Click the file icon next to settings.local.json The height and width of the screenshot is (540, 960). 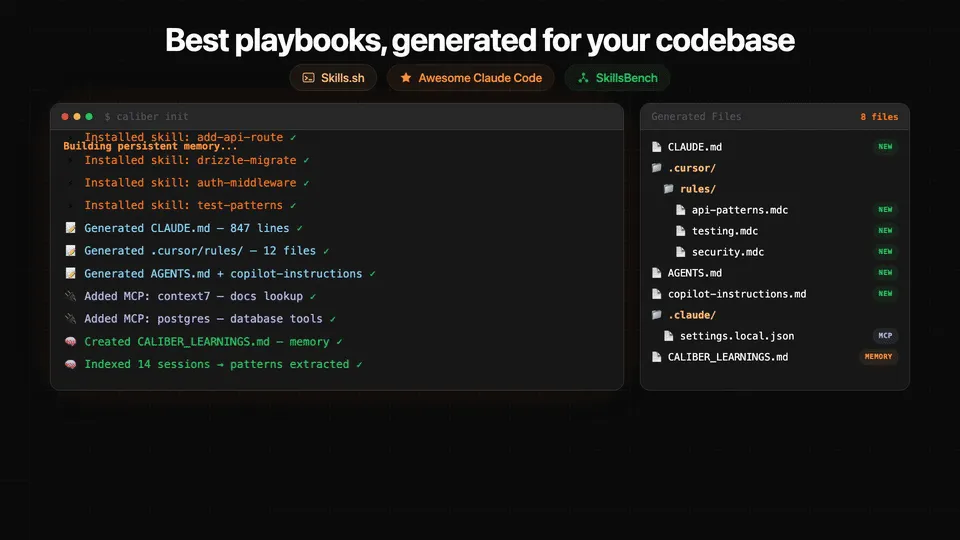[x=669, y=336]
